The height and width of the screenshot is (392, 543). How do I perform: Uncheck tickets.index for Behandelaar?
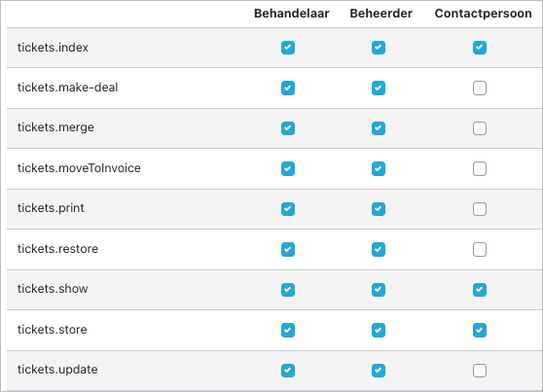(x=288, y=48)
